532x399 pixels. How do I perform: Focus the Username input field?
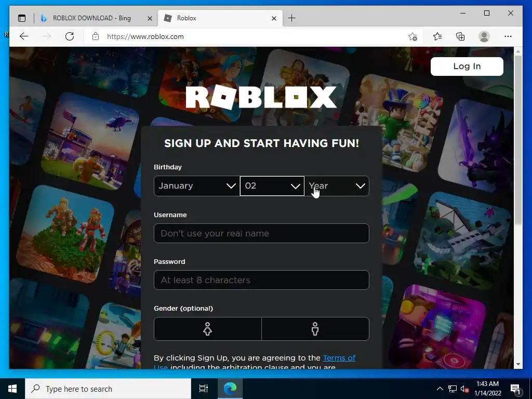point(261,233)
